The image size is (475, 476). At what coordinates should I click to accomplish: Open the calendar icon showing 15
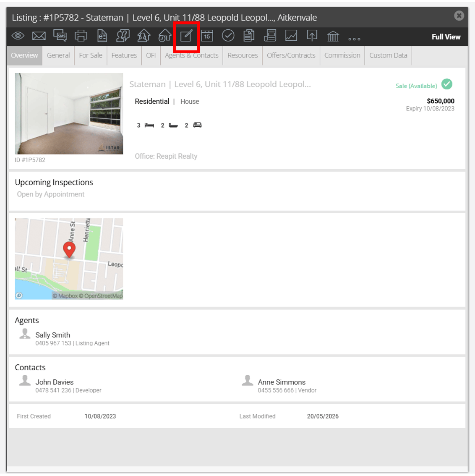coord(207,36)
